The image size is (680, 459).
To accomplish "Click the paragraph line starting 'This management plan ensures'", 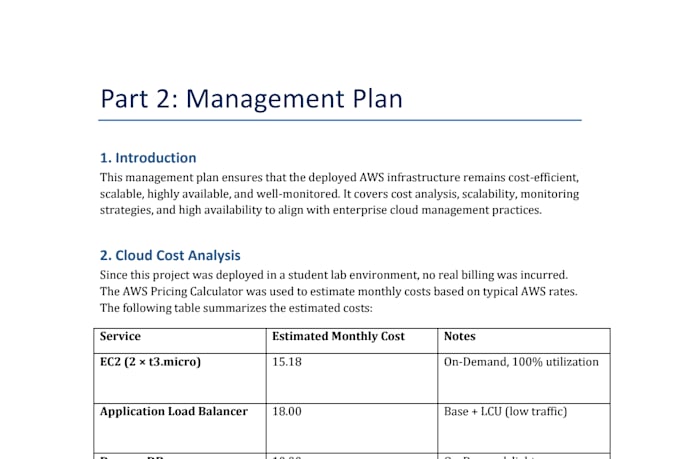I will 340,178.
